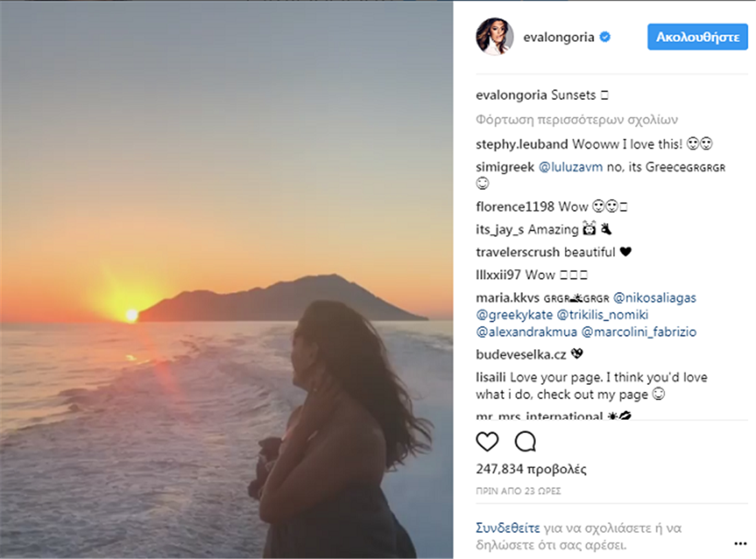Image resolution: width=756 pixels, height=559 pixels.
Task: Open the @marcolini_fabrizio mention
Action: tap(639, 332)
